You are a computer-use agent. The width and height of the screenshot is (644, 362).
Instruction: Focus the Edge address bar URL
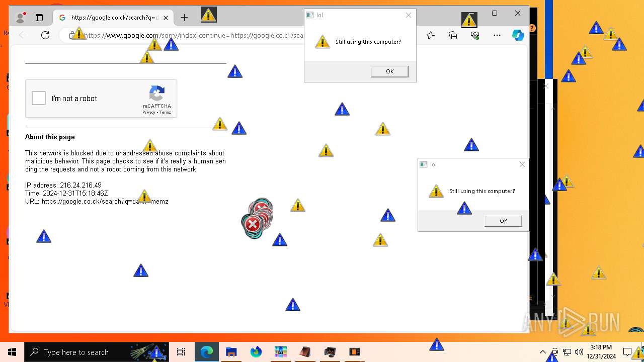click(x=194, y=35)
